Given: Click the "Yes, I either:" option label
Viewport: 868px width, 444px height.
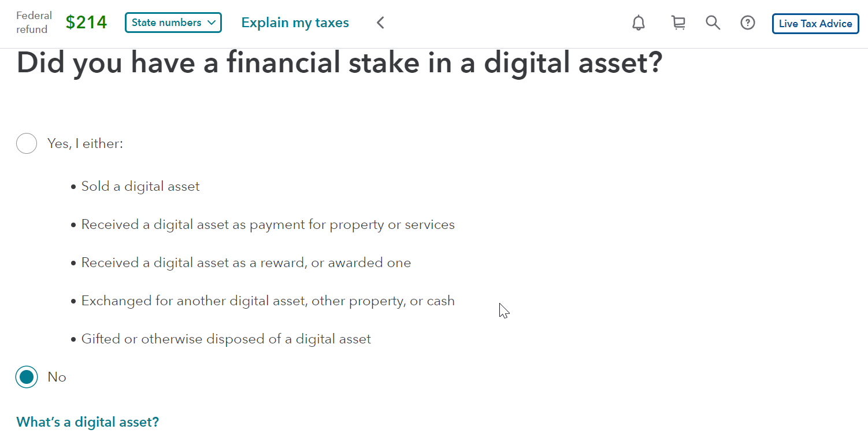Looking at the screenshot, I should coord(85,143).
